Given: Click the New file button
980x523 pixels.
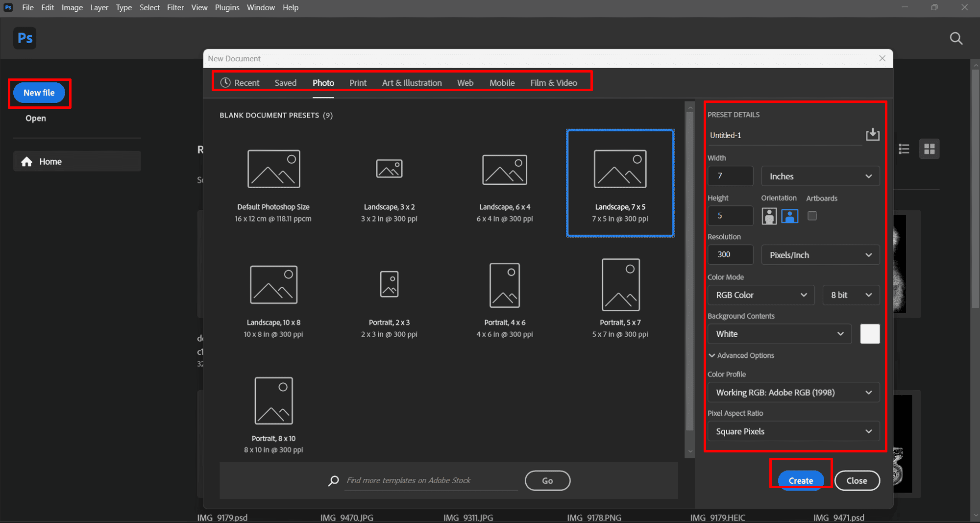Looking at the screenshot, I should pos(39,93).
